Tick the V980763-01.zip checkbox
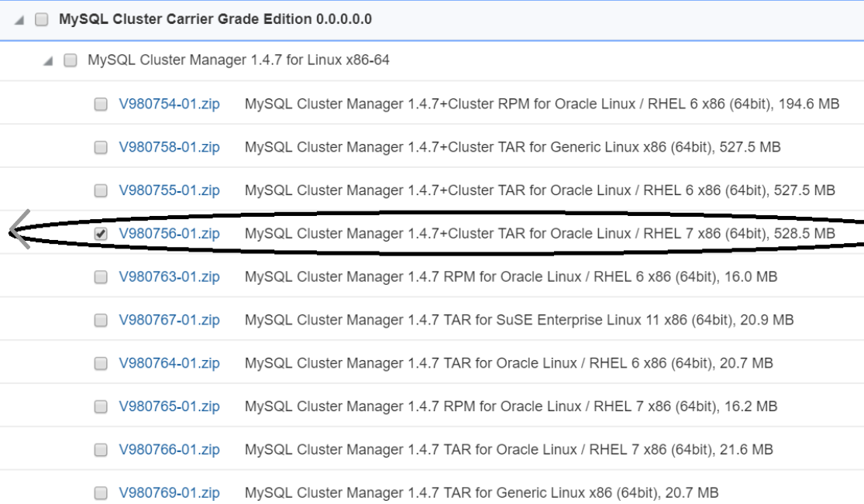This screenshot has width=864, height=504. (101, 276)
